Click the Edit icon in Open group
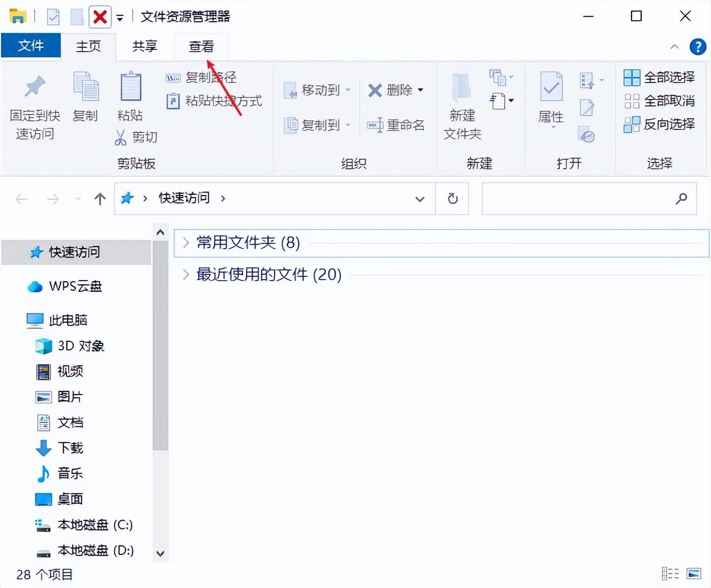 [x=587, y=108]
